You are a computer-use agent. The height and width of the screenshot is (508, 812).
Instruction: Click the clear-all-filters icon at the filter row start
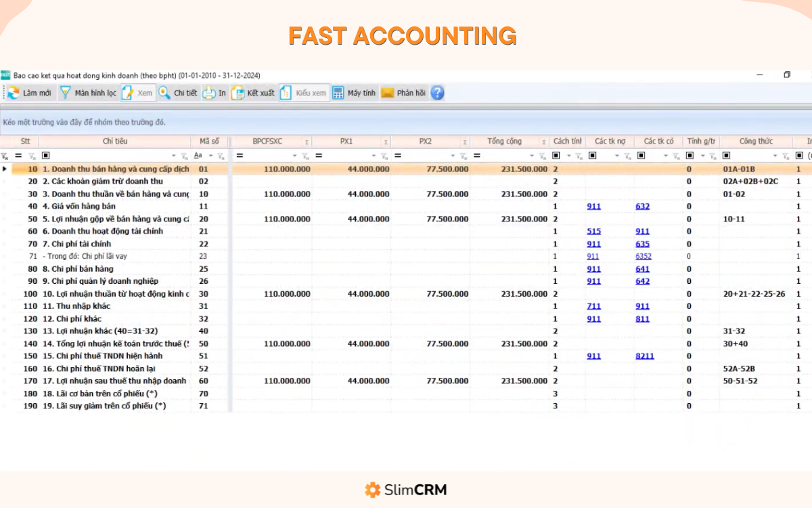(5, 156)
